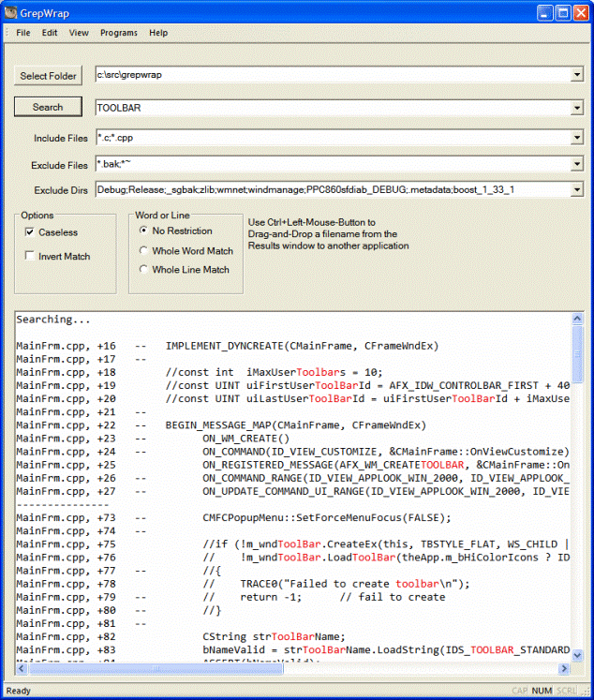Expand the search term history dropdown
The image size is (594, 700).
point(577,108)
